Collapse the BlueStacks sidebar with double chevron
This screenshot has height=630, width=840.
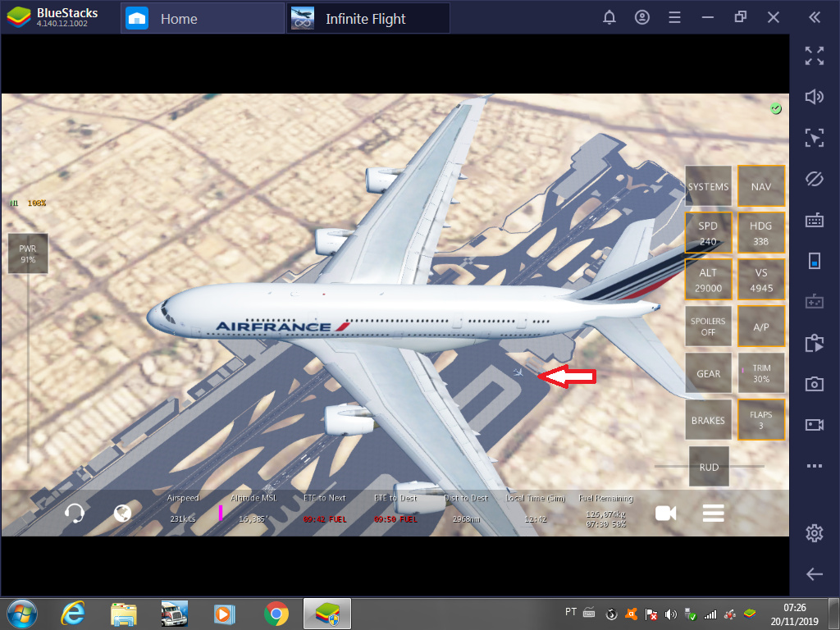coord(815,18)
